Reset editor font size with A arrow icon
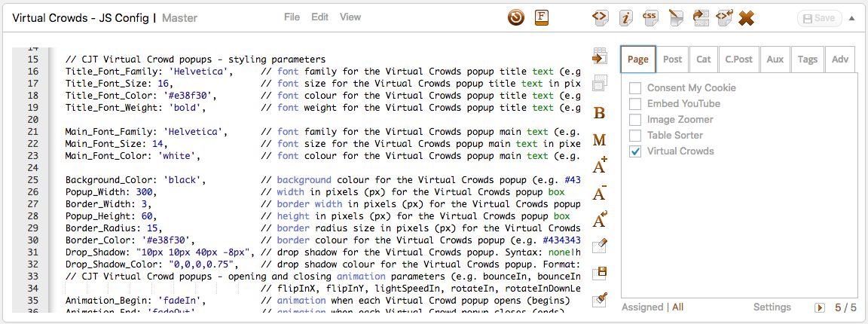 click(x=600, y=220)
